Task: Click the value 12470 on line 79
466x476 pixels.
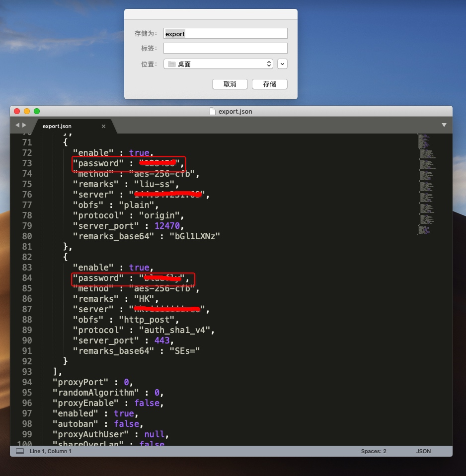Action: point(167,226)
